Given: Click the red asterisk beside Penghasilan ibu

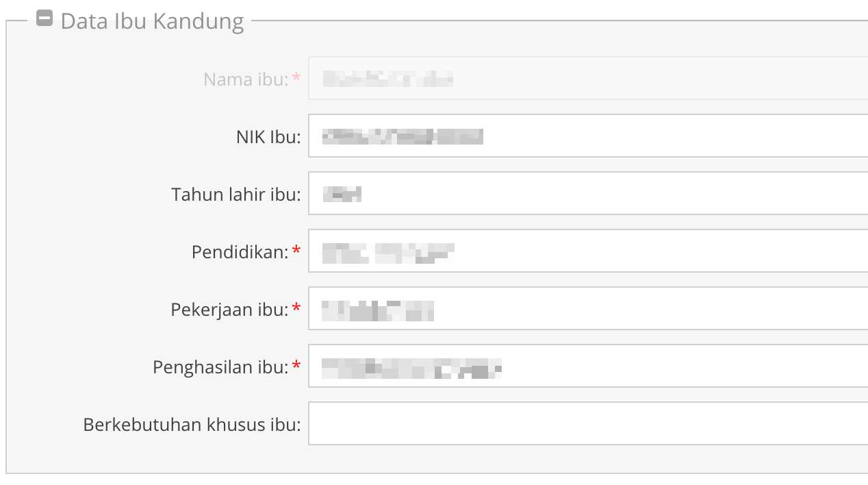Looking at the screenshot, I should [x=296, y=366].
